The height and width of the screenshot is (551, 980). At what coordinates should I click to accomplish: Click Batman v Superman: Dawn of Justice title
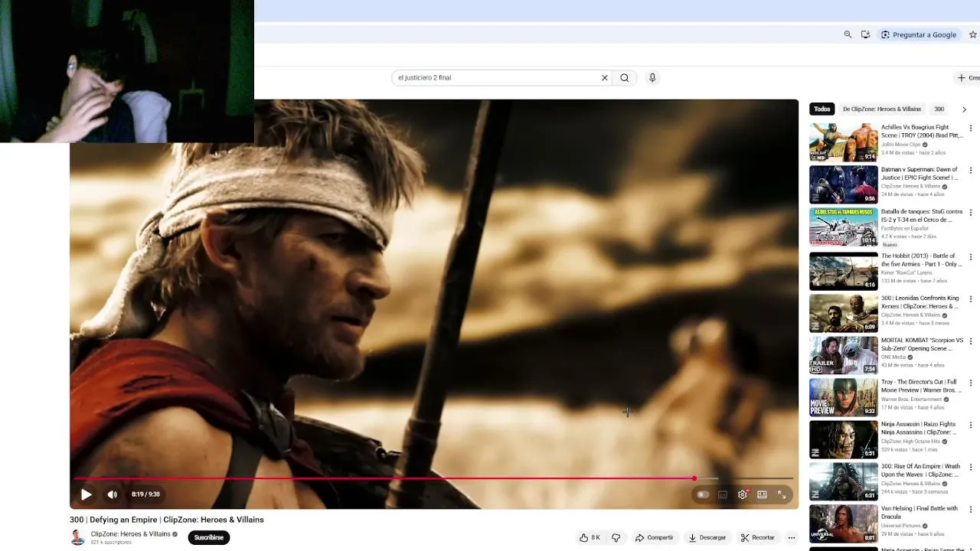pyautogui.click(x=920, y=174)
